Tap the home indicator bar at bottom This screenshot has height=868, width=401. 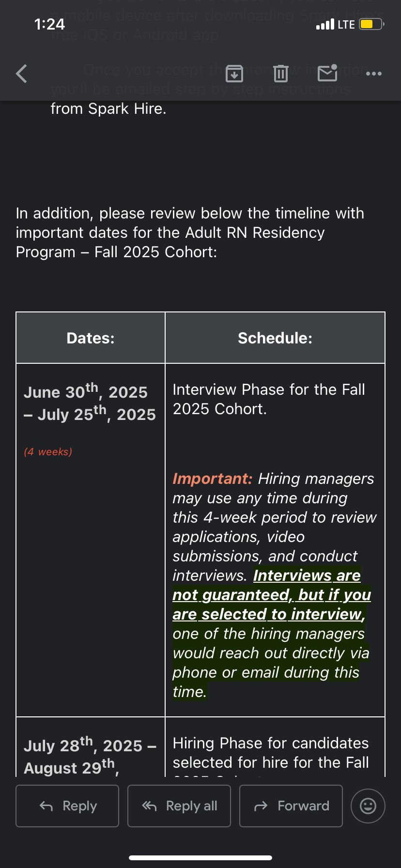coord(200,858)
